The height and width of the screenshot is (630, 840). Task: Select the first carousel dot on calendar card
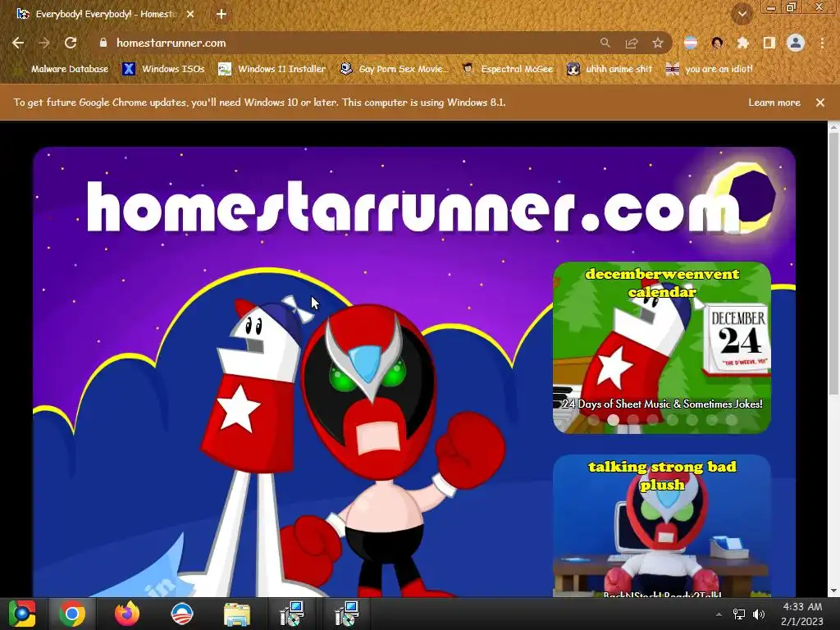594,420
